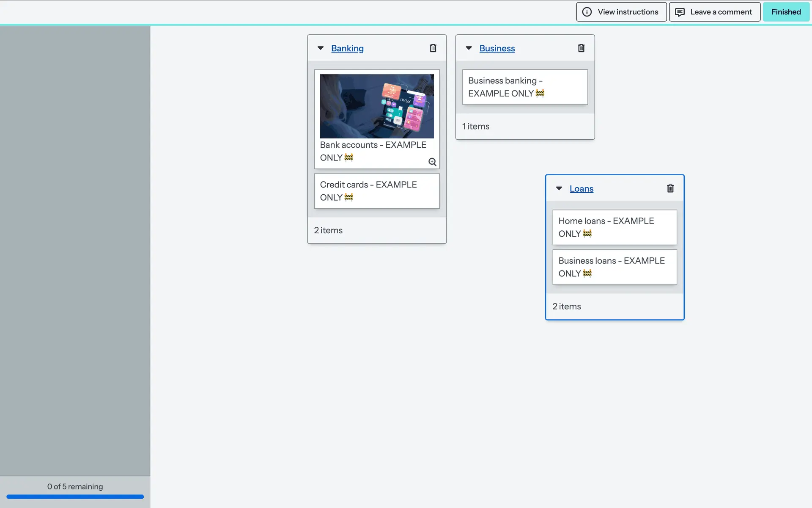This screenshot has height=508, width=812.
Task: Zoom the Bank accounts card image
Action: coord(432,162)
